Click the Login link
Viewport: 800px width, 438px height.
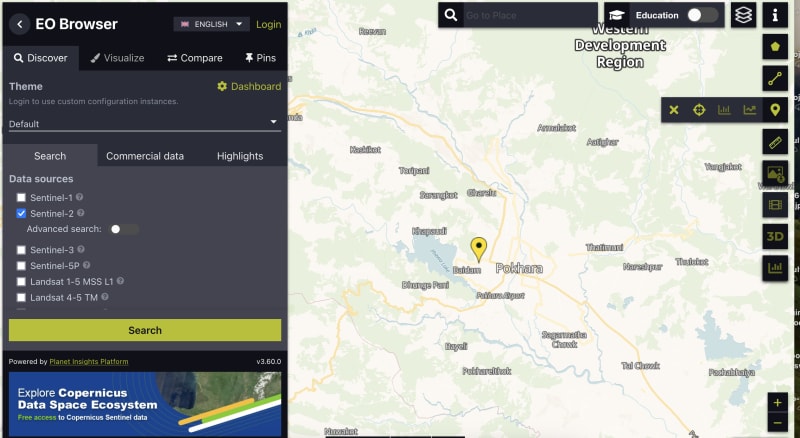coord(268,24)
